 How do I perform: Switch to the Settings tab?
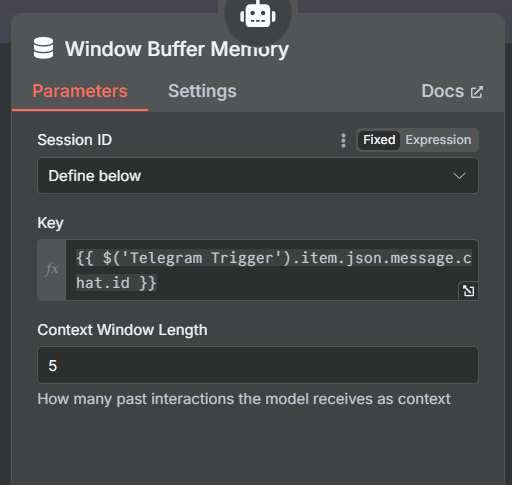point(202,91)
